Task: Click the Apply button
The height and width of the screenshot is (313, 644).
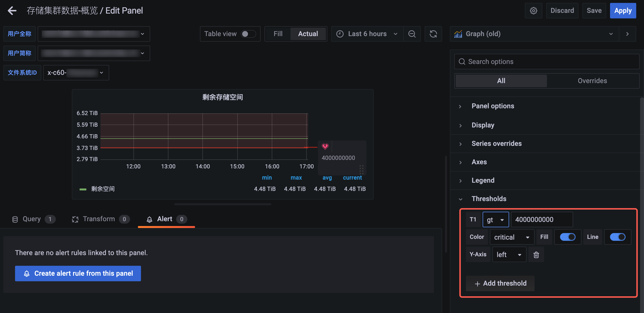Action: click(622, 10)
